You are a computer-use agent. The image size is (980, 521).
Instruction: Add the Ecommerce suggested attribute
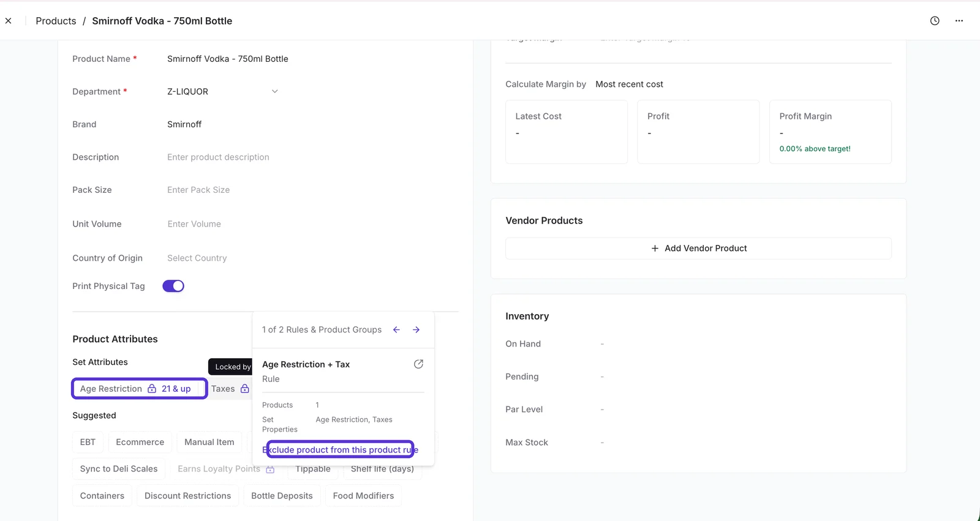(140, 442)
